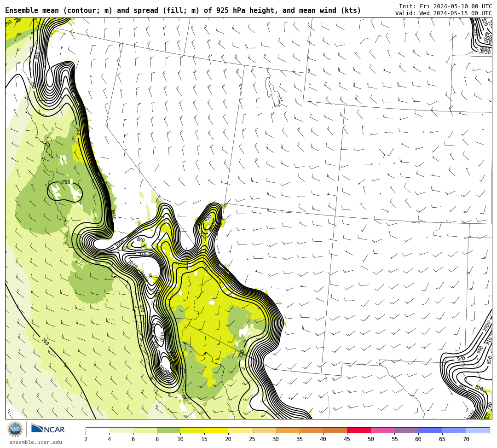497x448 pixels.
Task: Click colorbar tick label '55'
Action: tap(395, 439)
